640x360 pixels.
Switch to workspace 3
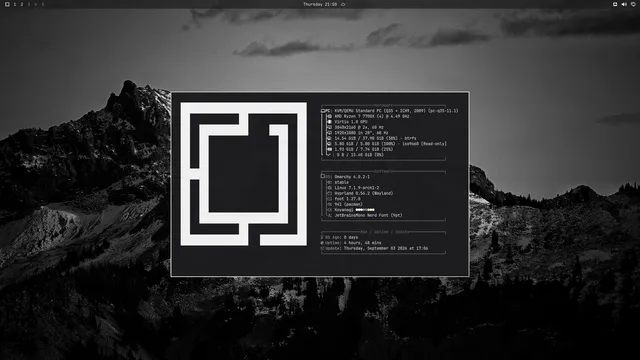click(29, 4)
